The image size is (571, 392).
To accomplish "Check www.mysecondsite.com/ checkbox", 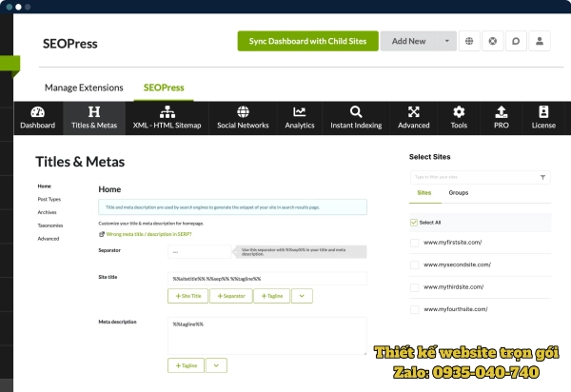I will pyautogui.click(x=414, y=265).
